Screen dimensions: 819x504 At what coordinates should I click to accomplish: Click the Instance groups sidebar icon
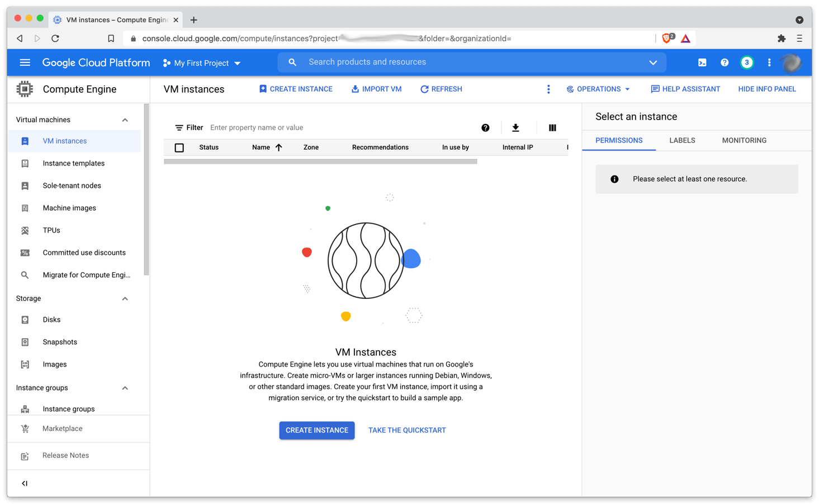click(25, 409)
